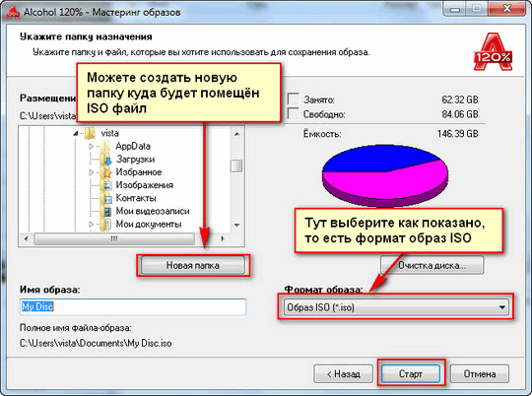Expand the Мои документы tree node

[x=91, y=224]
